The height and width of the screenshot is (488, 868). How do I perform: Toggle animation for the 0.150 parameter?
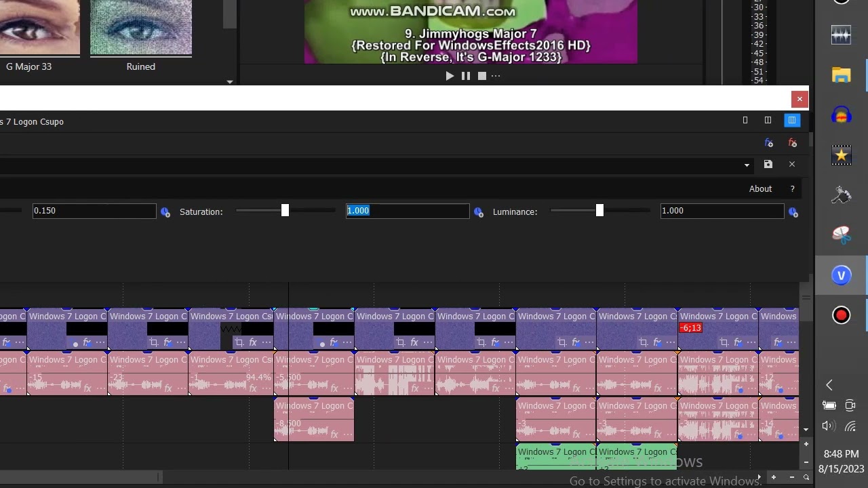pyautogui.click(x=165, y=212)
